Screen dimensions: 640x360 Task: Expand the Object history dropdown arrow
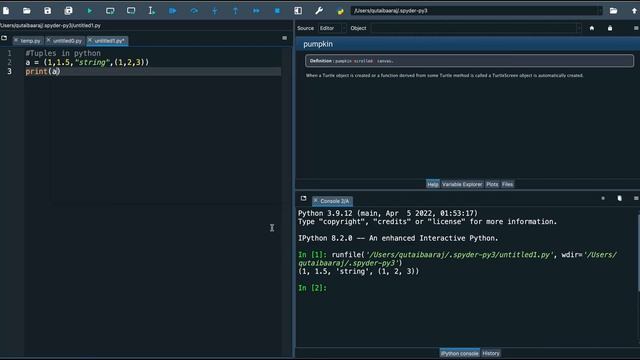tap(579, 28)
